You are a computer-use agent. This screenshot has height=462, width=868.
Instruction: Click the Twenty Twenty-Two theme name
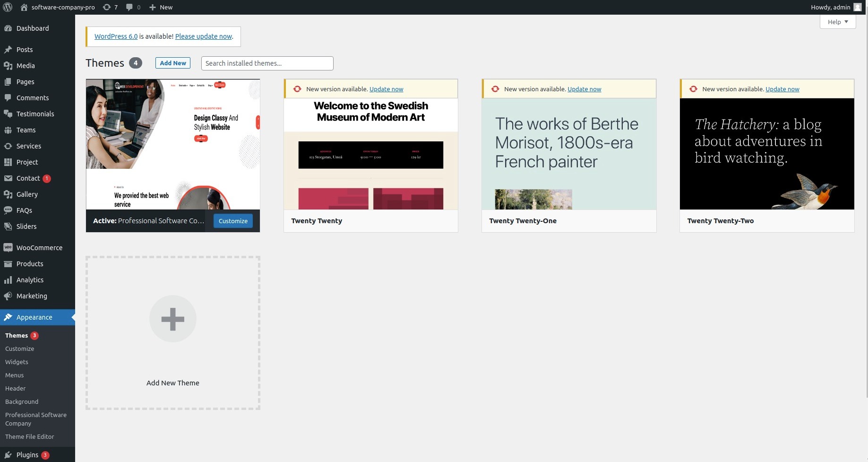(720, 221)
